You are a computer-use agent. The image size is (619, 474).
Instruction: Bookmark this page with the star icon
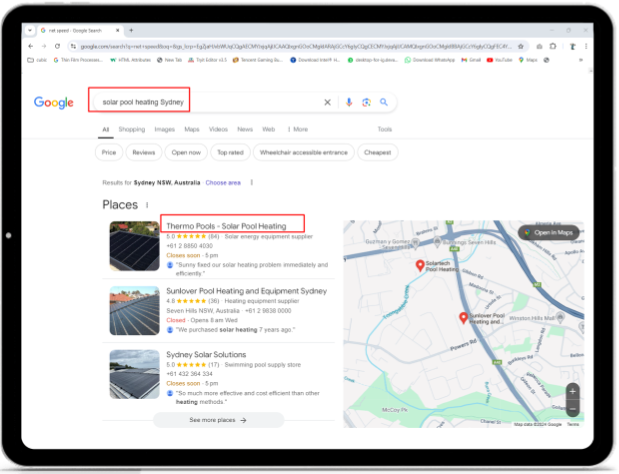pyautogui.click(x=521, y=47)
